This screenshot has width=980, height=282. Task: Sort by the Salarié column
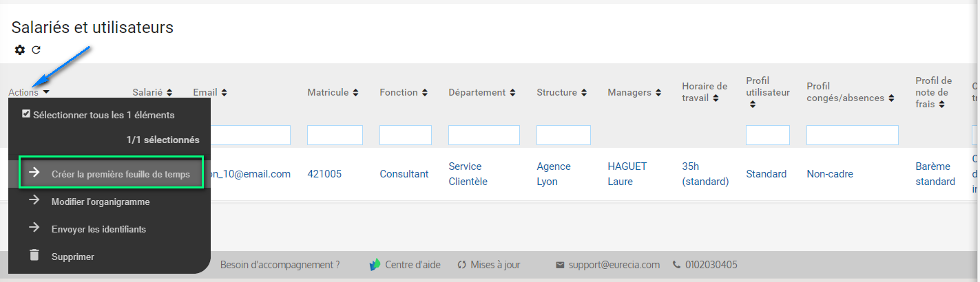pos(169,92)
